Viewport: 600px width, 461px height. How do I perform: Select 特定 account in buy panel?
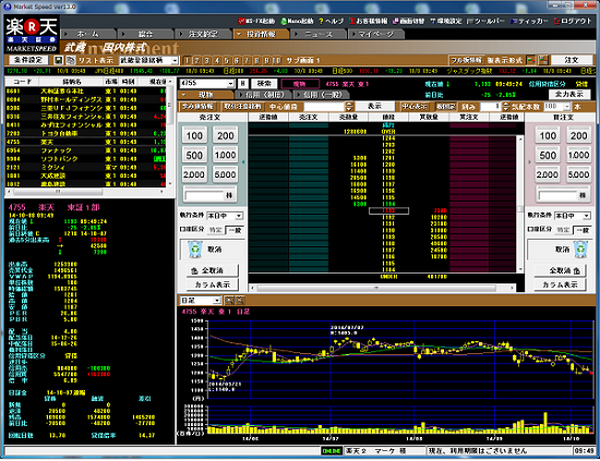(563, 230)
